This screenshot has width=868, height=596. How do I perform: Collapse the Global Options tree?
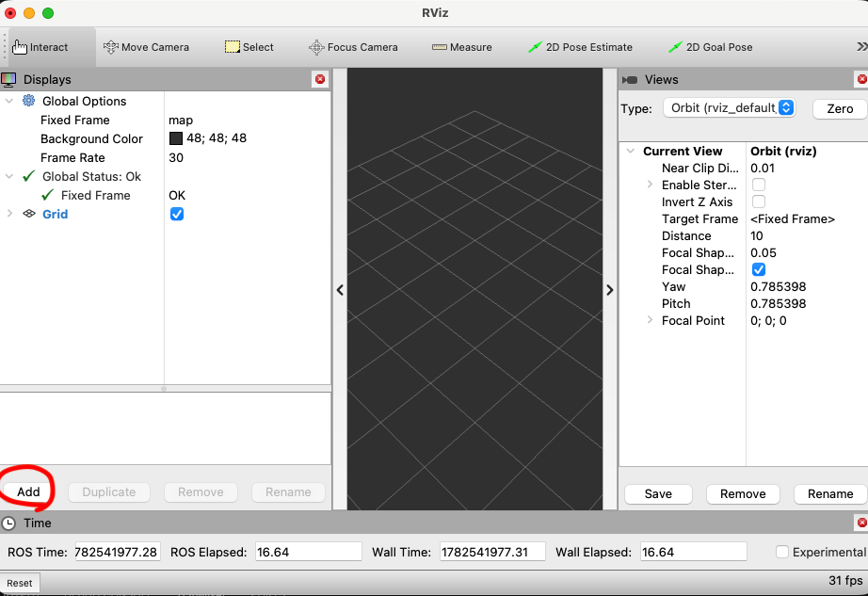point(9,101)
